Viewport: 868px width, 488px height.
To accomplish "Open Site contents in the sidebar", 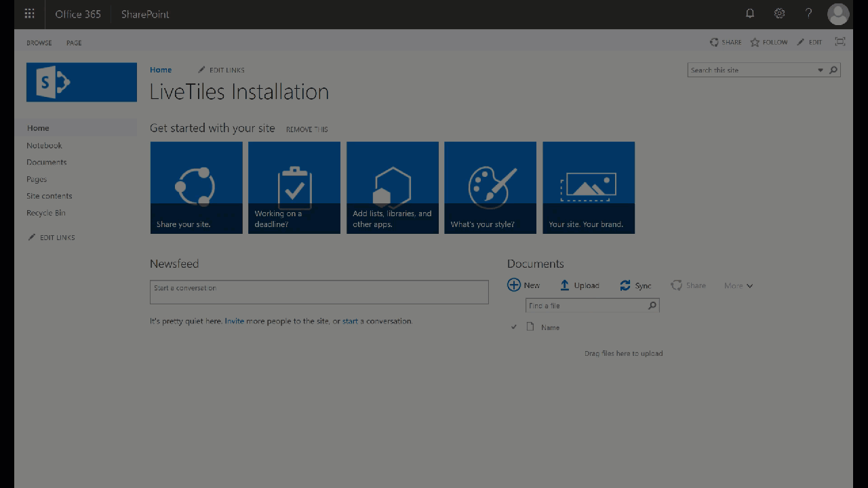I will pos(49,196).
